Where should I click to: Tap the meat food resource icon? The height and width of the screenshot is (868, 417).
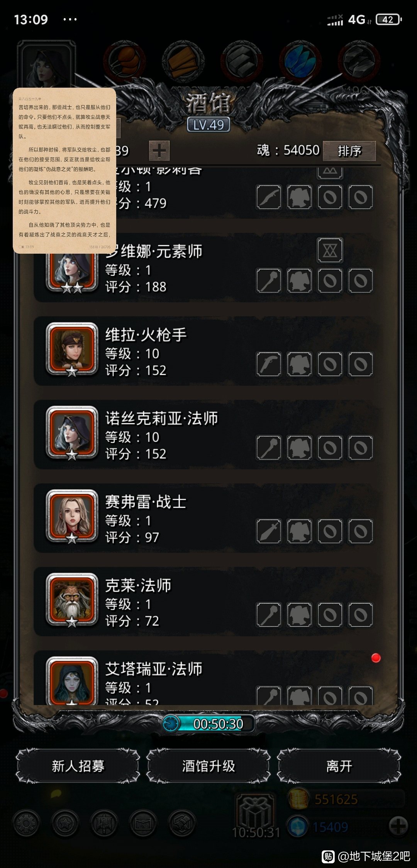click(125, 61)
